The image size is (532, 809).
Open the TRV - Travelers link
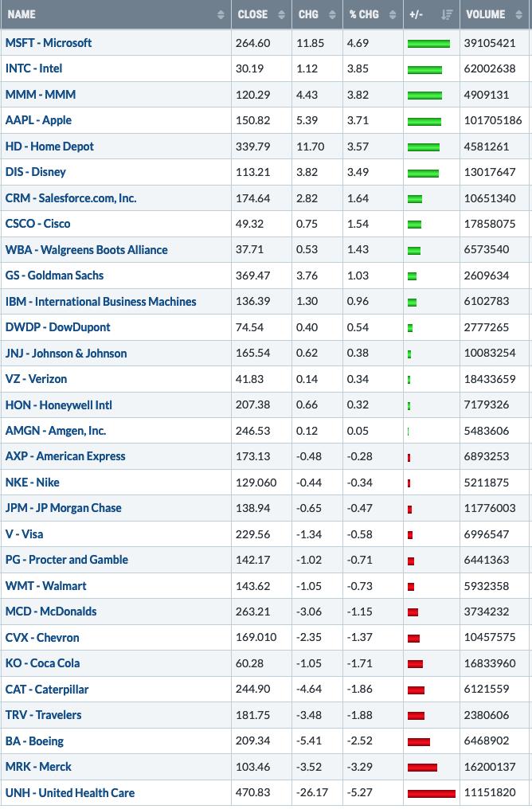[43, 715]
